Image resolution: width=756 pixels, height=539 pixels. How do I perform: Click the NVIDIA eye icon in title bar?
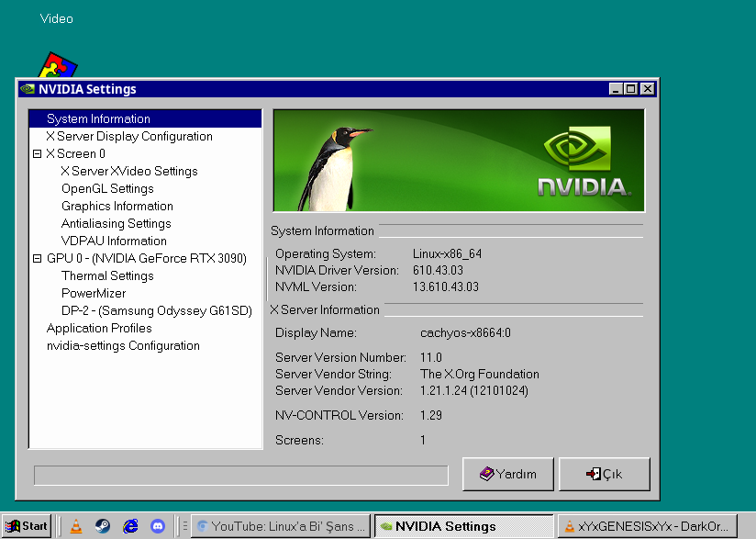pyautogui.click(x=28, y=89)
